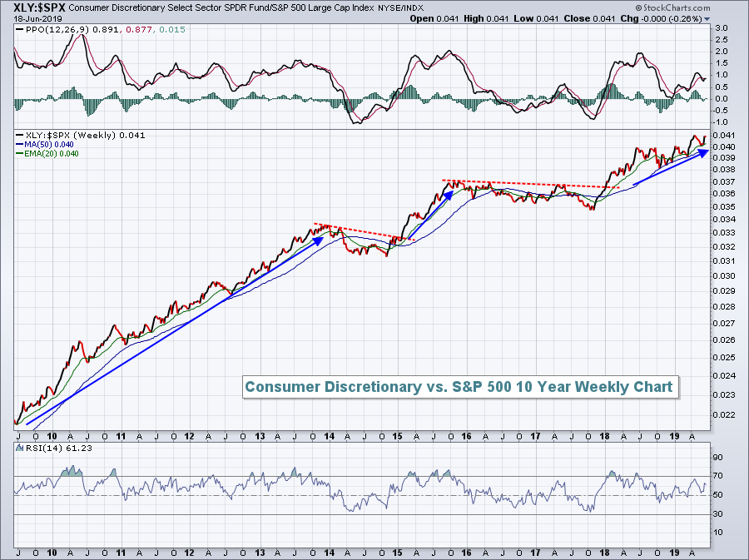
Task: Click the 0.037 label on price axis
Action: pyautogui.click(x=726, y=182)
